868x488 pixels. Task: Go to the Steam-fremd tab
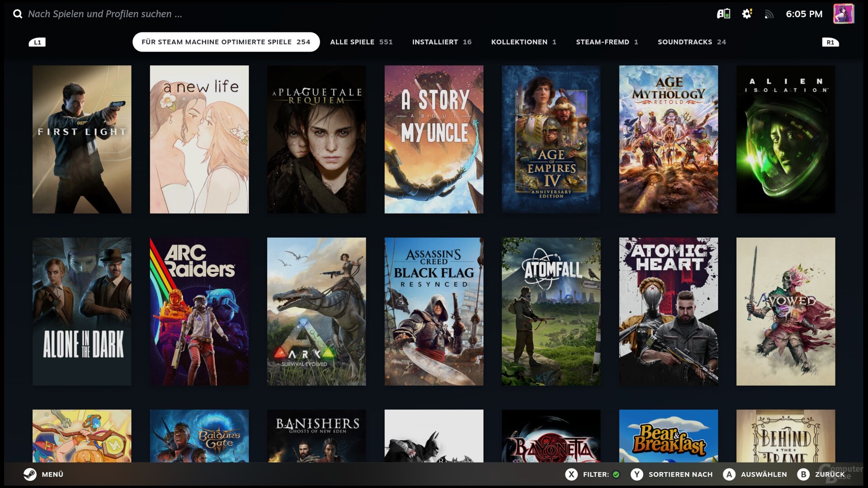click(607, 42)
